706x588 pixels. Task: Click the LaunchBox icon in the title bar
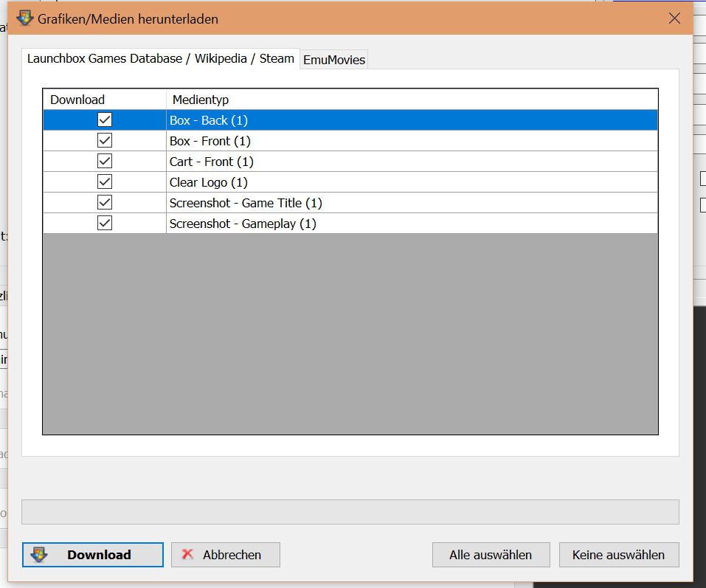click(25, 18)
